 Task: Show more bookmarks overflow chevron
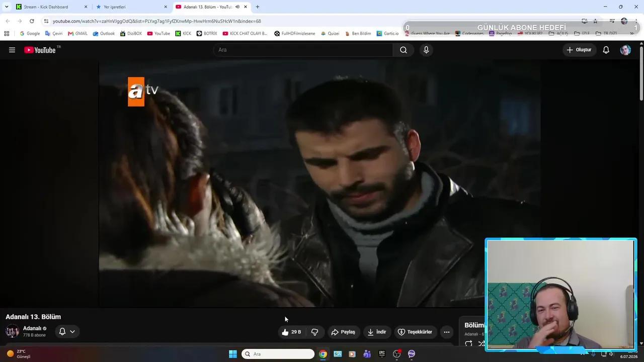632,34
